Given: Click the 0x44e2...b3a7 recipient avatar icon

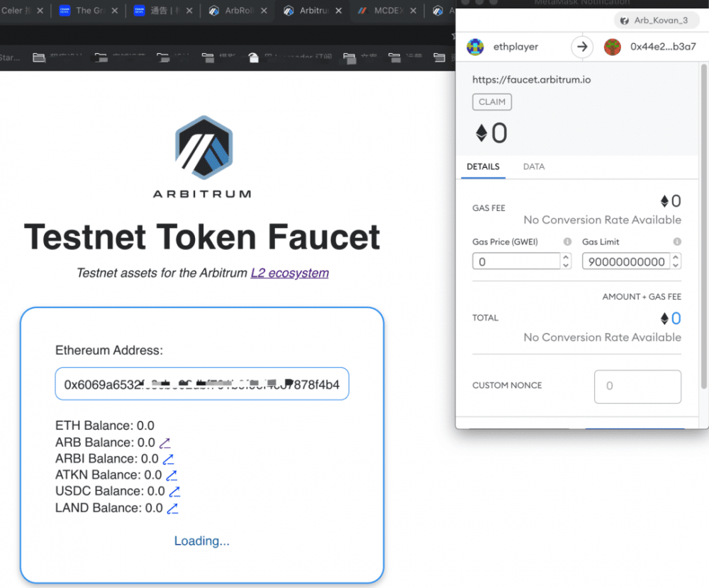Looking at the screenshot, I should (x=613, y=47).
